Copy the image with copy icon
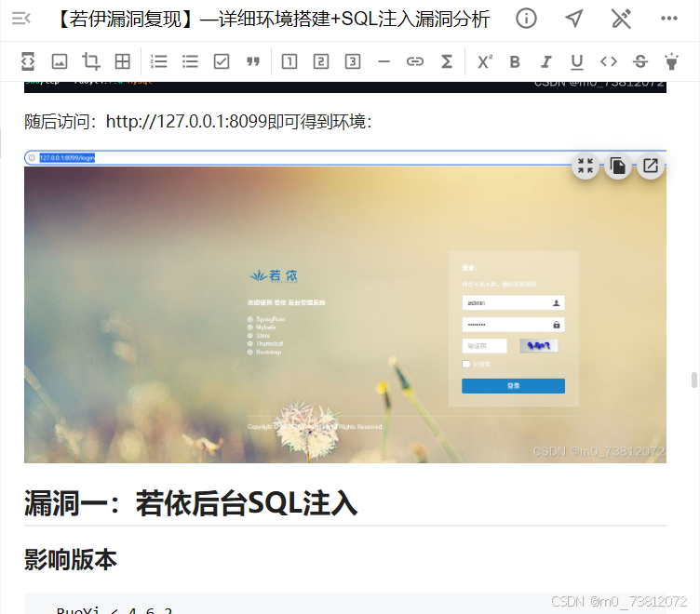The width and height of the screenshot is (700, 614). (x=618, y=166)
